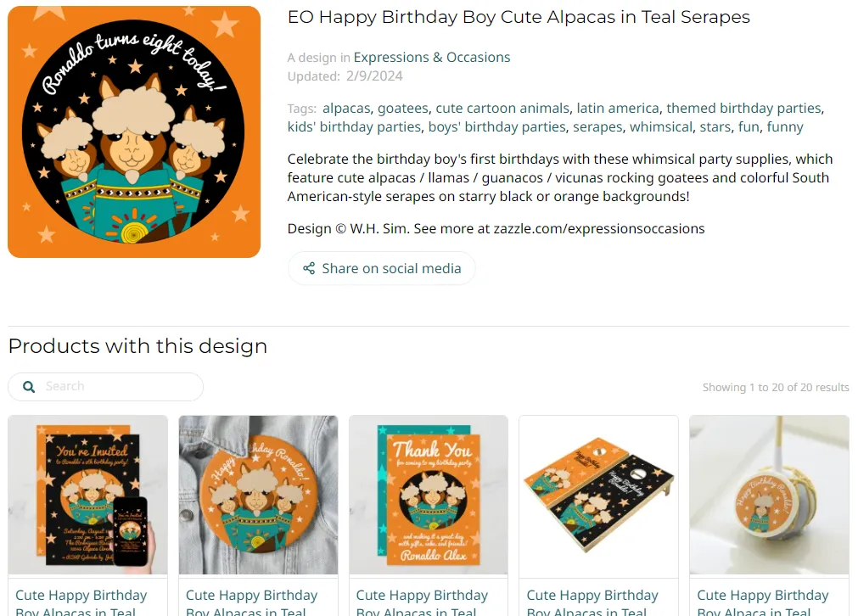Open the Expressions & Occasions category link

pos(431,58)
